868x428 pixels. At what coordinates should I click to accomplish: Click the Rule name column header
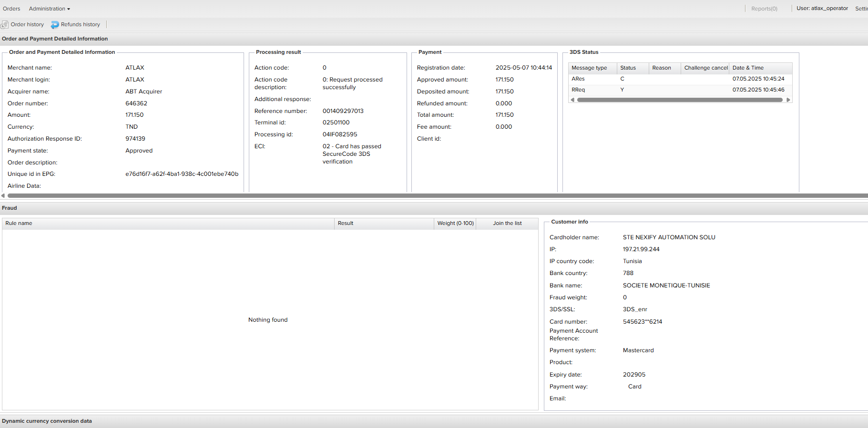pyautogui.click(x=19, y=224)
